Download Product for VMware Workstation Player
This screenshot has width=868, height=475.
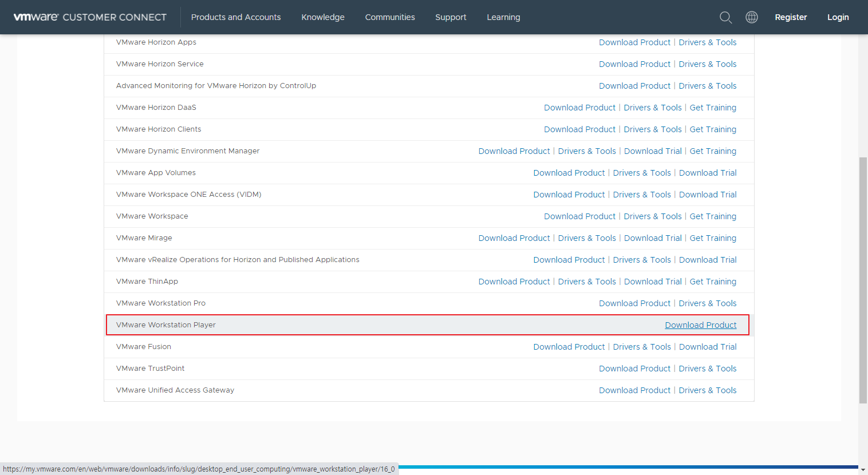[701, 325]
